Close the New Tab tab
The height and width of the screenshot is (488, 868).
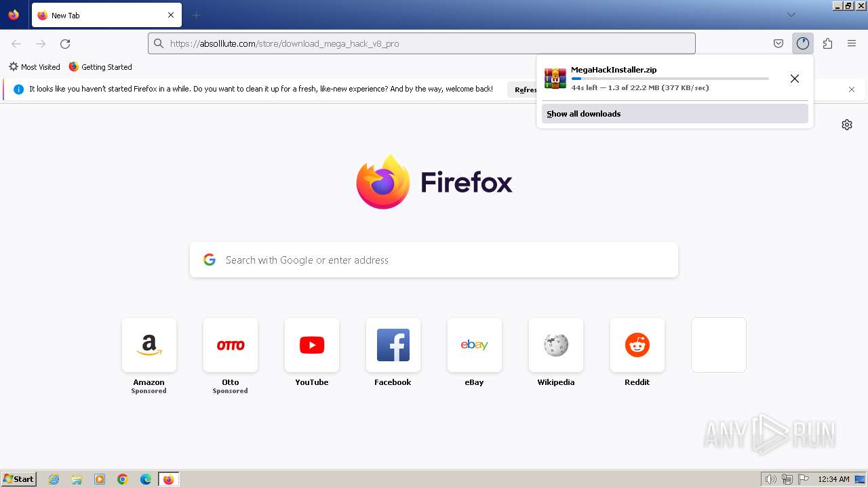click(x=171, y=15)
